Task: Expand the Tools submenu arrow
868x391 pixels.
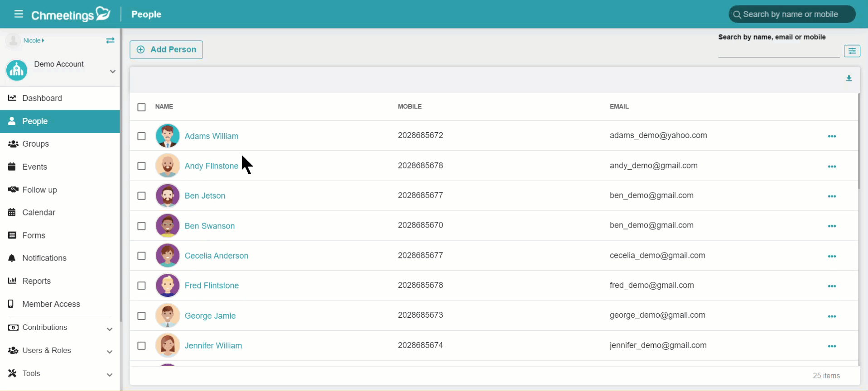Action: pyautogui.click(x=109, y=375)
